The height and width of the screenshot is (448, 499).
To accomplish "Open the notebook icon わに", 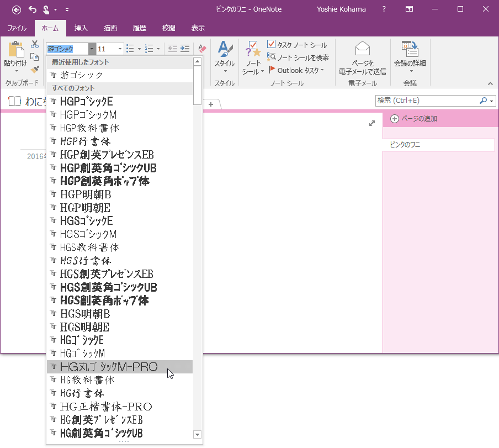I will (x=15, y=101).
